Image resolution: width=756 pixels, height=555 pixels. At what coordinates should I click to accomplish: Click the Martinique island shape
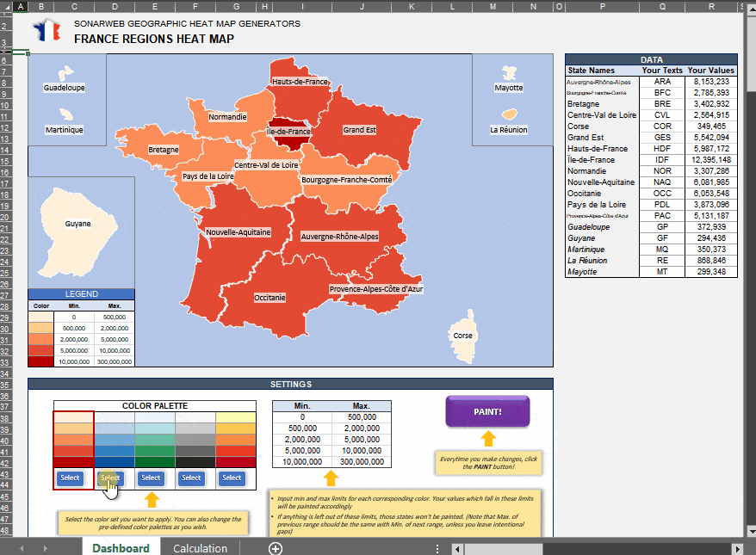66,114
